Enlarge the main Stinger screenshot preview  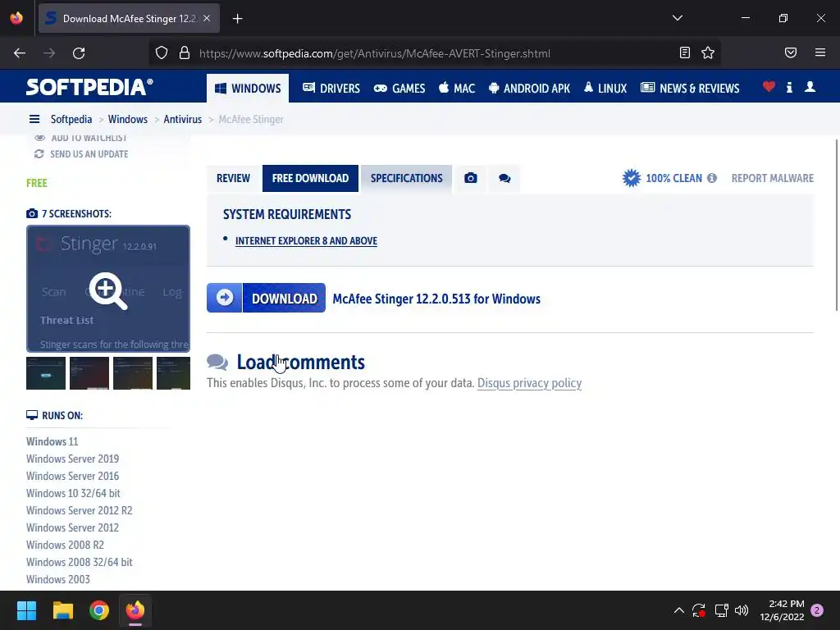pyautogui.click(x=108, y=290)
